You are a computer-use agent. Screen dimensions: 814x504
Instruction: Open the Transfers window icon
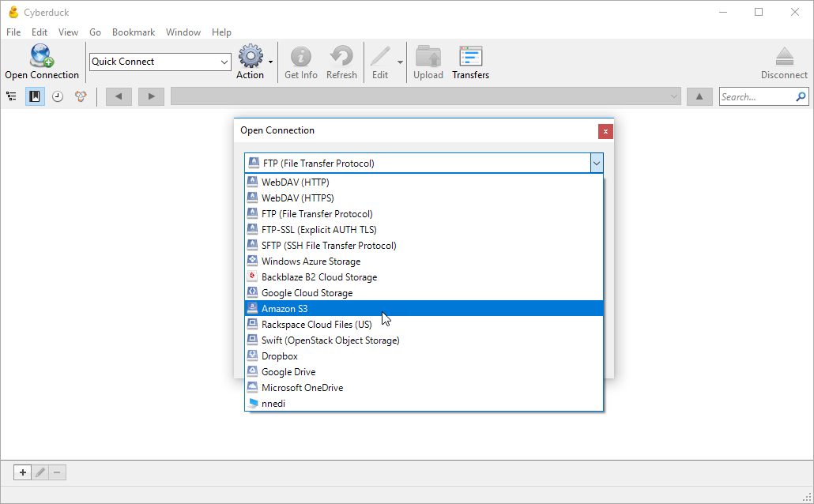[470, 58]
